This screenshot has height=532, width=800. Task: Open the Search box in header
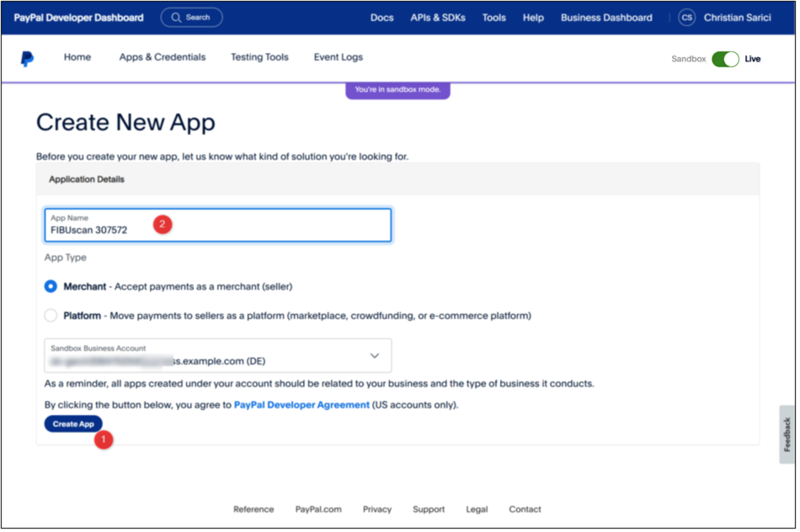(192, 18)
